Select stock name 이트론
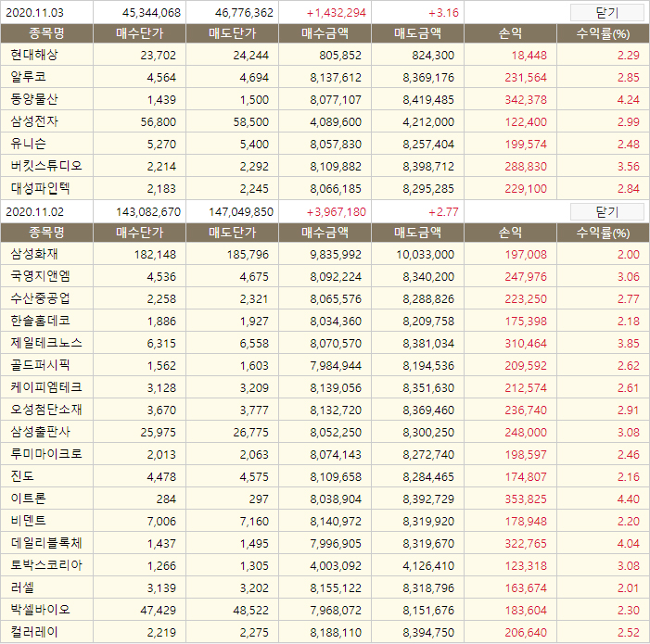The height and width of the screenshot is (644, 650). (x=28, y=499)
